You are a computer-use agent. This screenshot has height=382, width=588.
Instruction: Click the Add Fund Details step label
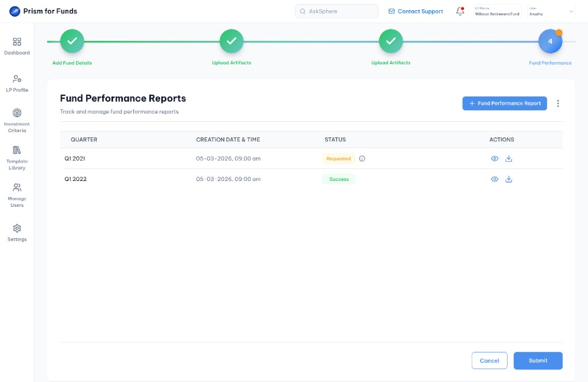(x=72, y=63)
